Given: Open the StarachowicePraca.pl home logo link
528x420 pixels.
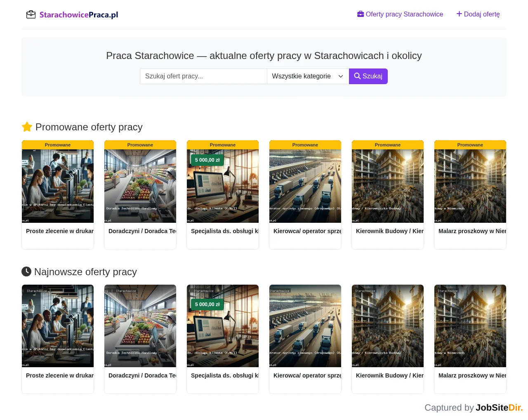Looking at the screenshot, I should [x=73, y=15].
